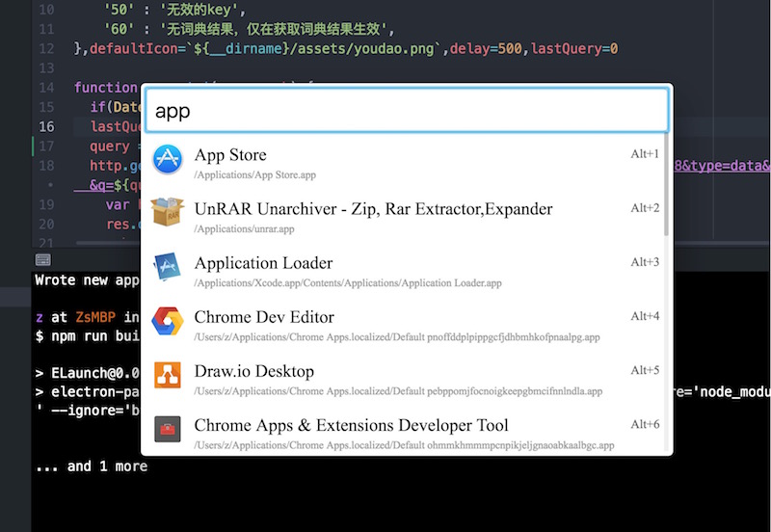
Task: Click the App Store icon in results
Action: 167,159
